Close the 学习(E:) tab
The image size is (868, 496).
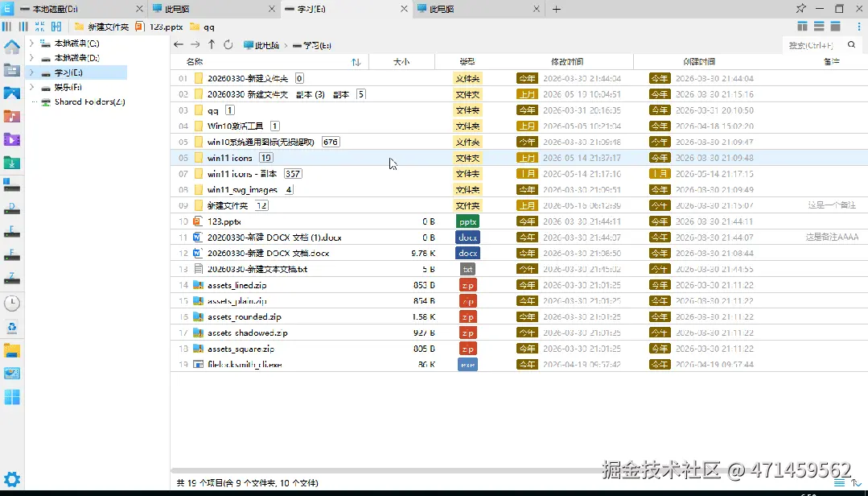[404, 9]
